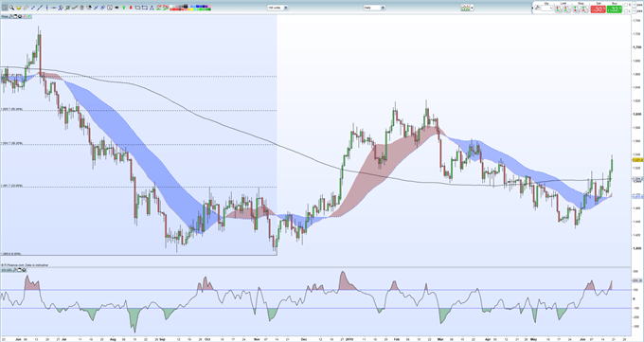Toggle the first Limit order switch
The width and height of the screenshot is (644, 342).
click(559, 9)
